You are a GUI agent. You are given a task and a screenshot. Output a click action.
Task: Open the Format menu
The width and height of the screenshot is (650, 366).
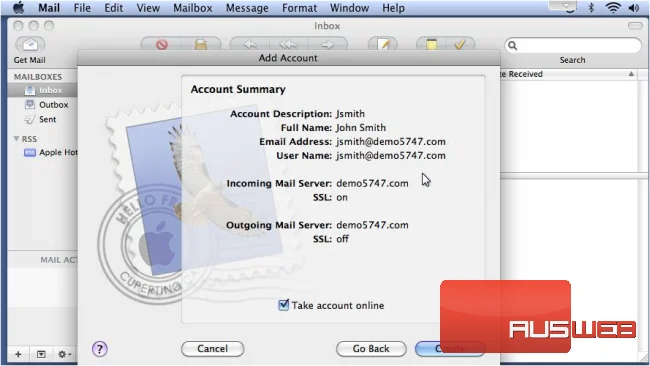tap(299, 8)
